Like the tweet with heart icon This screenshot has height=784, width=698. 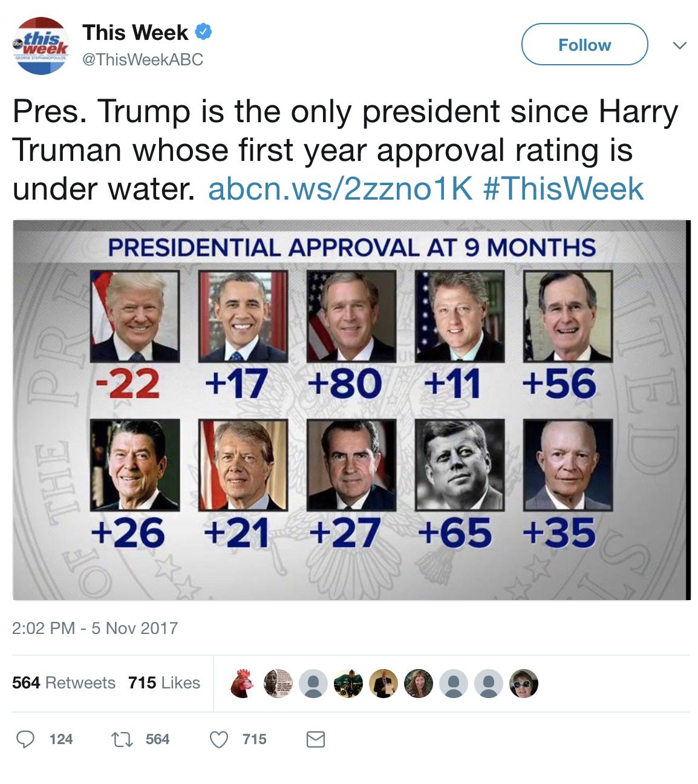coord(218,739)
